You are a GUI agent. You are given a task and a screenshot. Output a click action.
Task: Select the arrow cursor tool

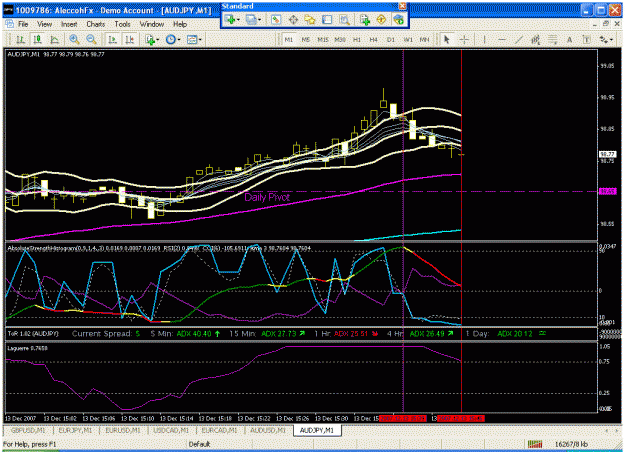[446, 39]
